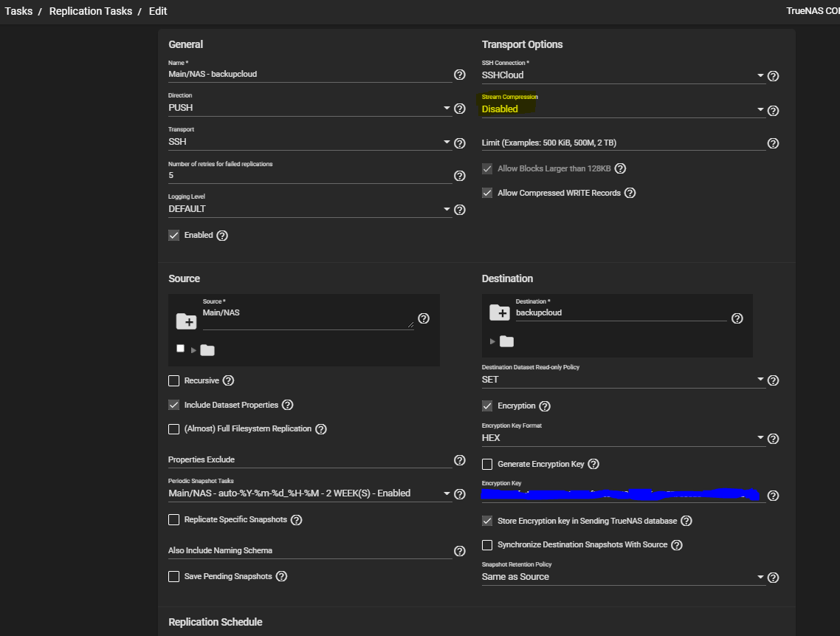
Task: Check Save Pending Snapshots
Action: tap(173, 576)
